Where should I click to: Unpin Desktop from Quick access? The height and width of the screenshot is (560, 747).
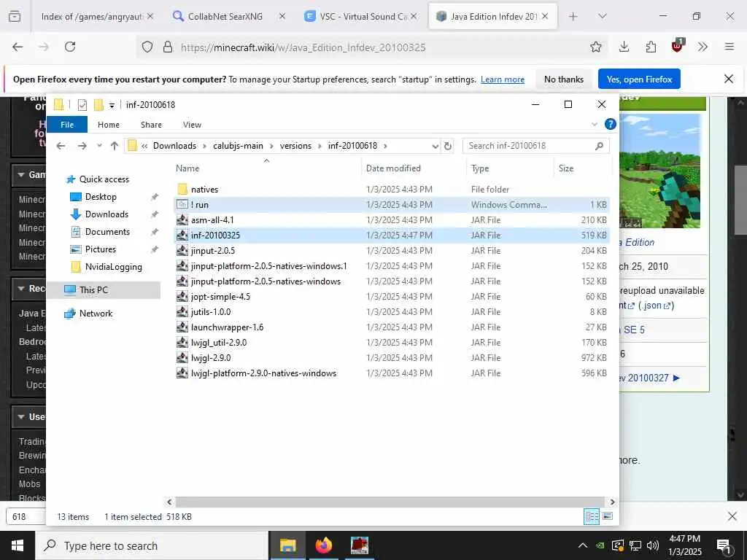coord(155,197)
